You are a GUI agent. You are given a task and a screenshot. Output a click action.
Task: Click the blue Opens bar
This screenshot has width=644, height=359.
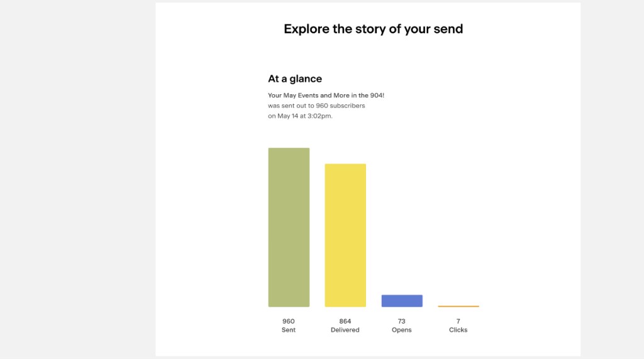(x=402, y=301)
